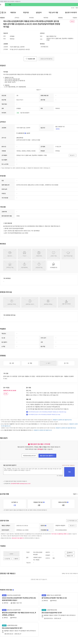
Task: Click the 관심정보 등록 heart button
Action: pos(30,59)
